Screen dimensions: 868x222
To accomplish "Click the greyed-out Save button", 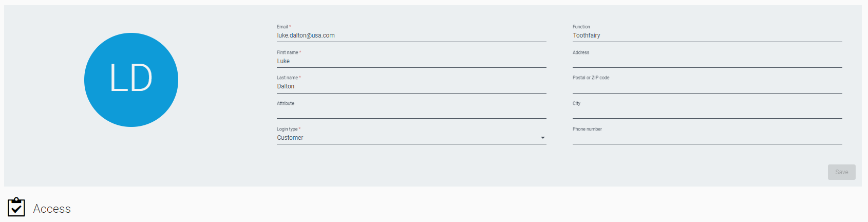I will point(842,172).
